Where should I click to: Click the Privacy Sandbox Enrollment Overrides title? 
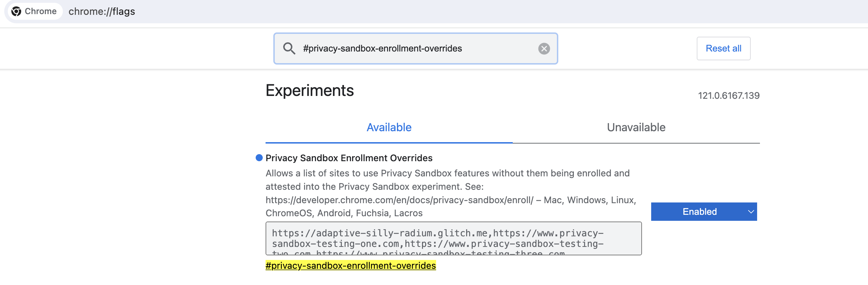(349, 158)
